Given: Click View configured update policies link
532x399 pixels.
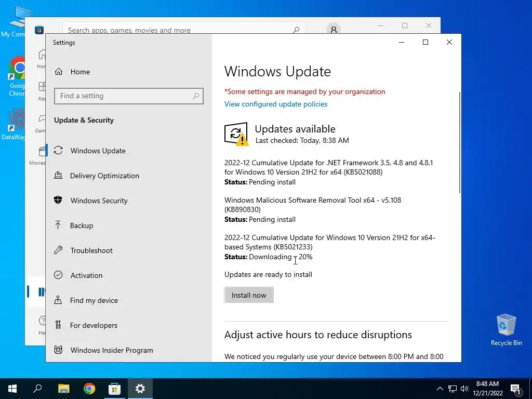Looking at the screenshot, I should [276, 104].
